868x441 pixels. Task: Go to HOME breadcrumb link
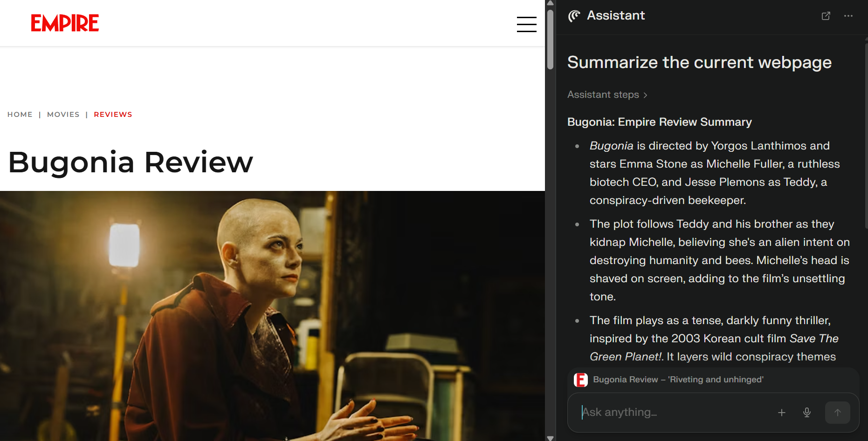click(x=20, y=115)
